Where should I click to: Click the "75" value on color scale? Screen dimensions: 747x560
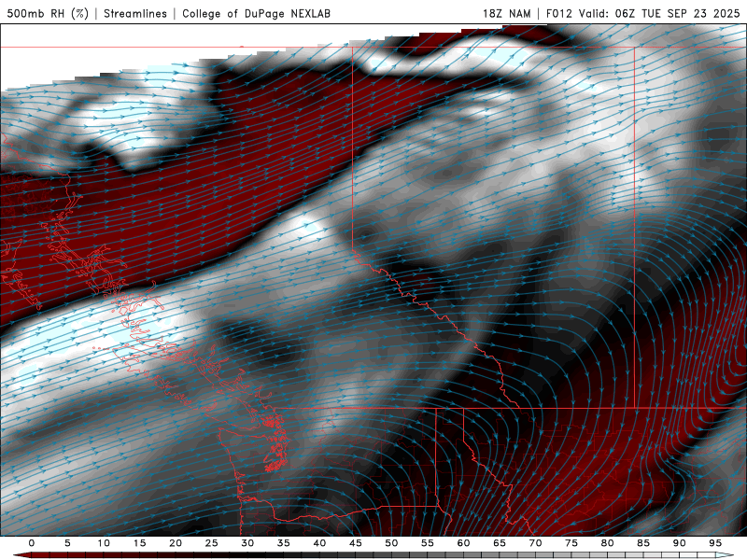click(x=571, y=543)
